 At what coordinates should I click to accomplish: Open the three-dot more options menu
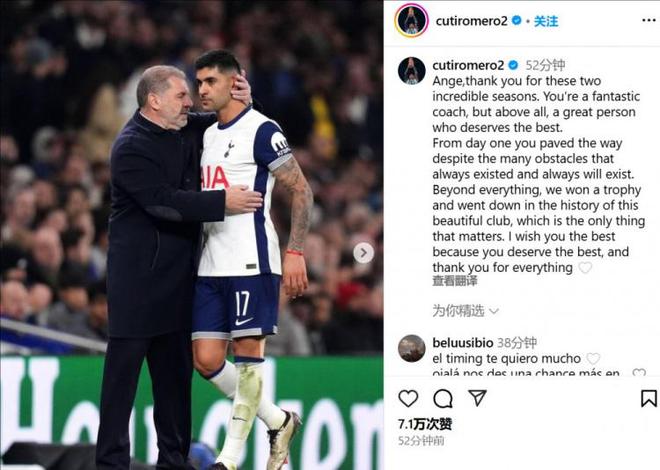(x=649, y=21)
